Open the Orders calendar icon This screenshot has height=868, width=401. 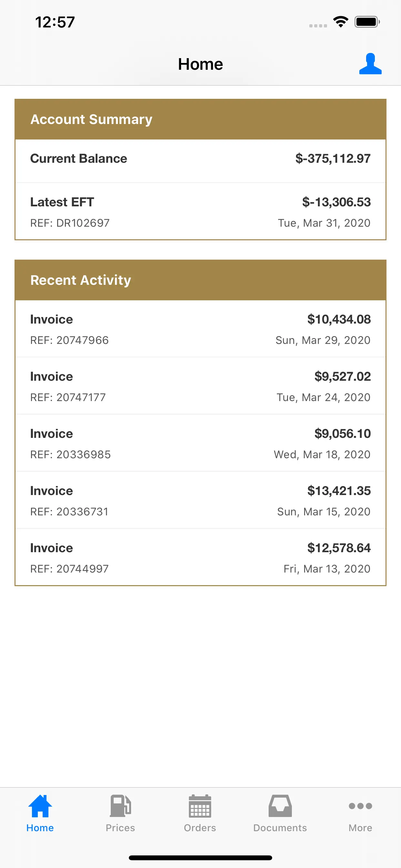[200, 806]
